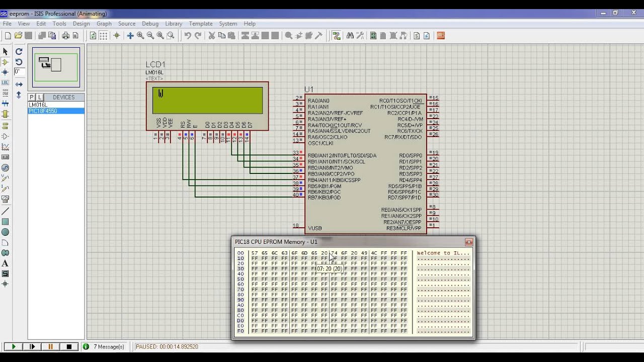Viewport: 644px width, 362px height.
Task: Click the P pick devices button
Action: (32, 97)
